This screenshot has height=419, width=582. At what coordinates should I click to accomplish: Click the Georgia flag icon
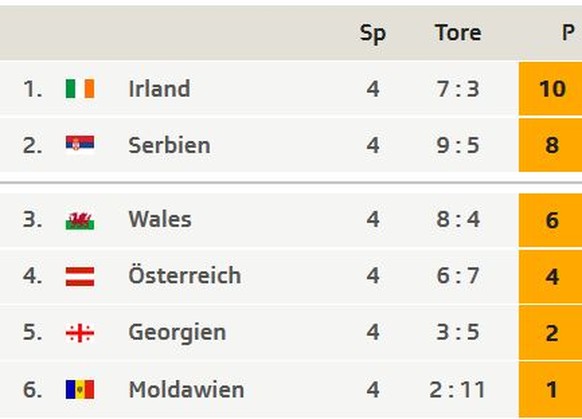(x=80, y=333)
